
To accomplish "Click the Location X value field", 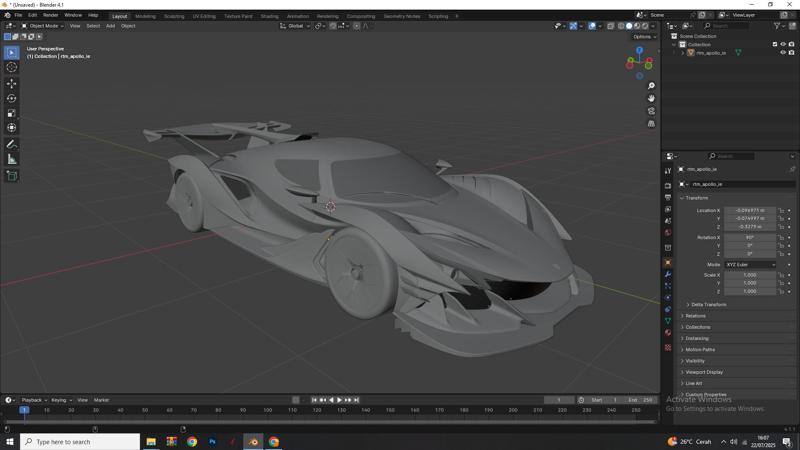I will click(749, 211).
